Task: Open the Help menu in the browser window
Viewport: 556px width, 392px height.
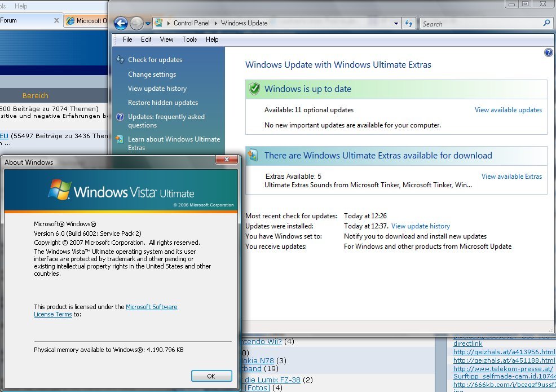Action: (x=20, y=6)
